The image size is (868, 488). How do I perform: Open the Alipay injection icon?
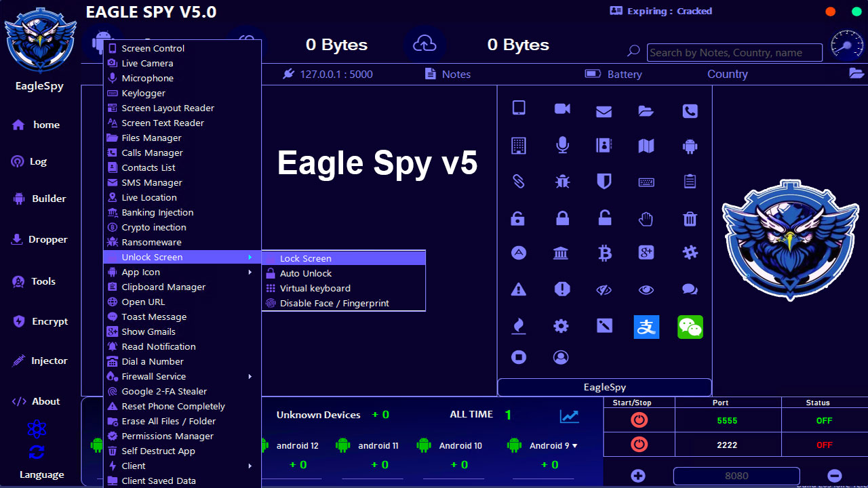point(646,327)
